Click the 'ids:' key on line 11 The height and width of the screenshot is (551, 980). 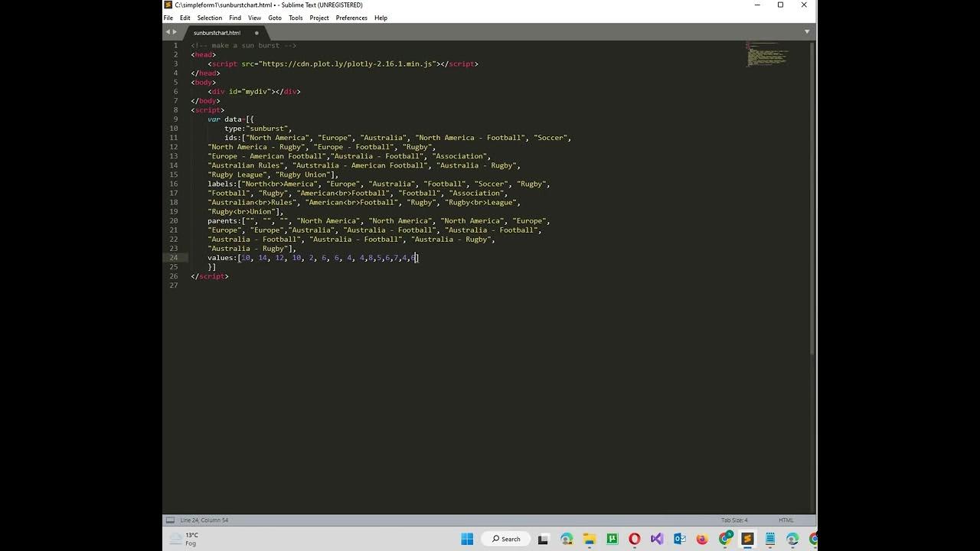233,138
